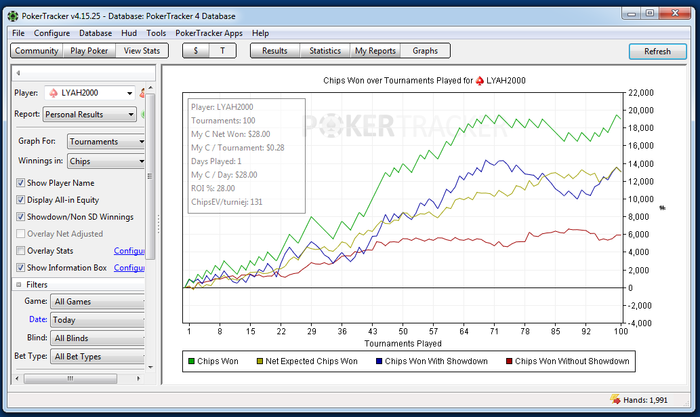
Task: Click the blue Date filter label
Action: [38, 319]
